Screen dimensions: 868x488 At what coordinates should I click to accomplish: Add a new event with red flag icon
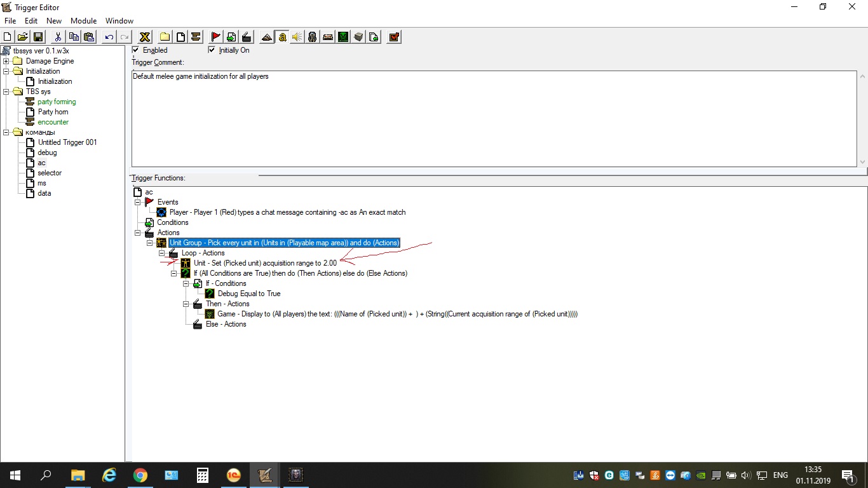[216, 37]
